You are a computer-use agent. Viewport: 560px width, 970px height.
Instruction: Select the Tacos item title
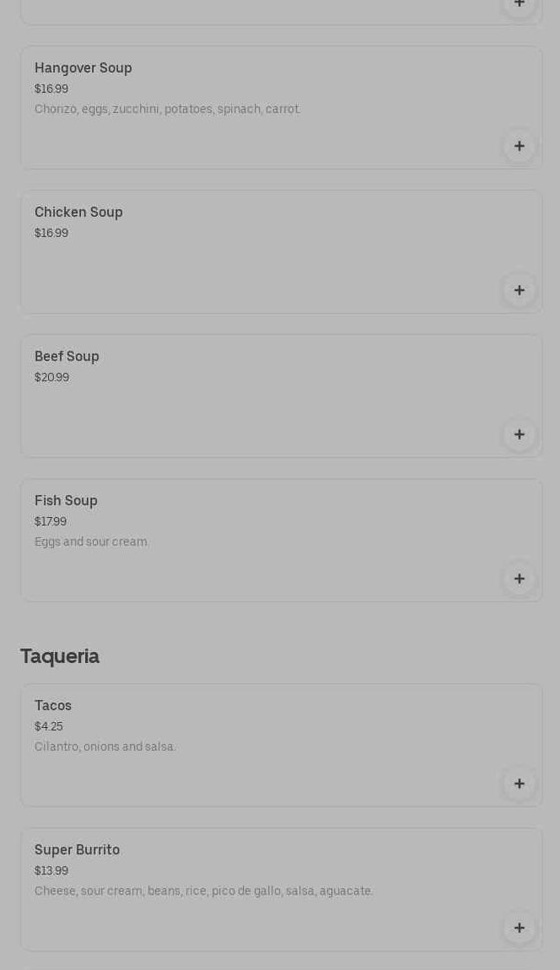click(x=53, y=706)
